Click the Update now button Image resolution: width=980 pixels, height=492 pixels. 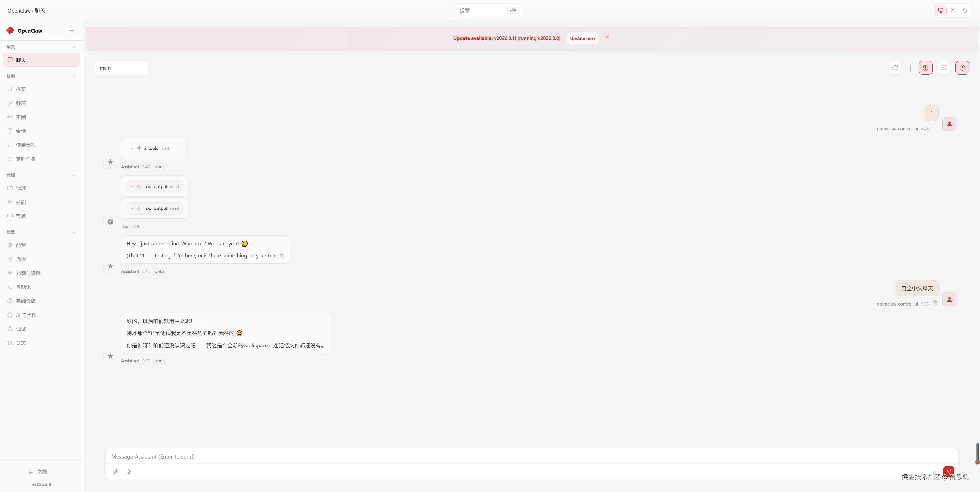coord(582,38)
